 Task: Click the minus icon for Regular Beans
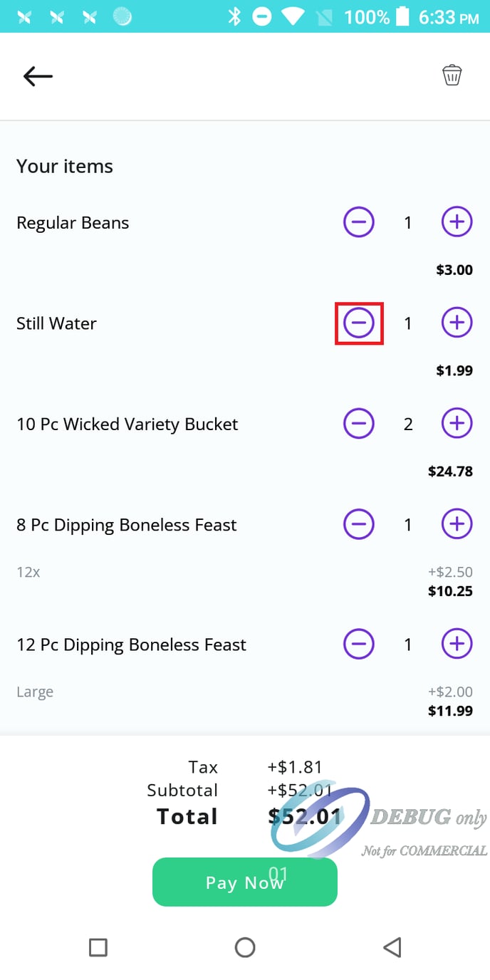359,221
